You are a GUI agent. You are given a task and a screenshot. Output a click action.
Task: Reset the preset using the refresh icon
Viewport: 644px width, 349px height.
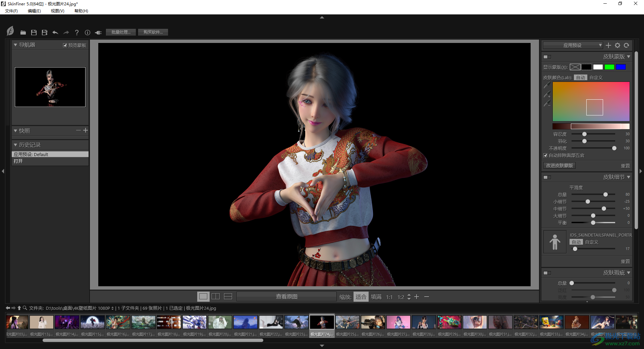click(627, 45)
